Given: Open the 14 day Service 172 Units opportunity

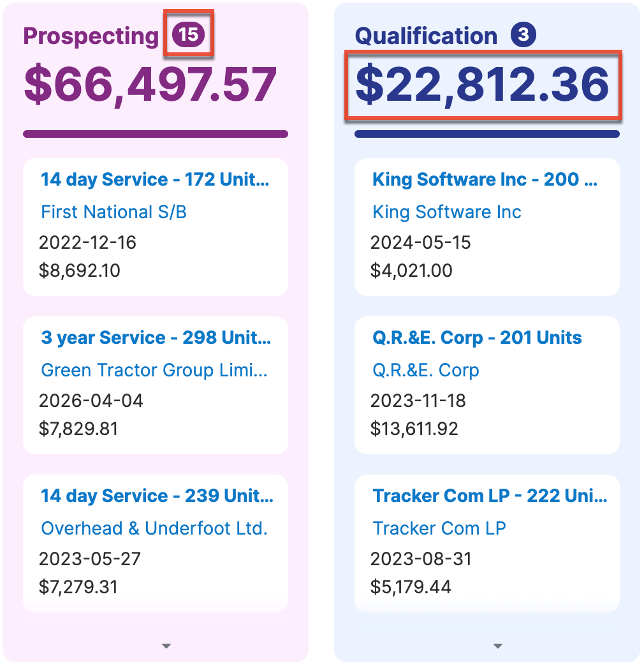Looking at the screenshot, I should [x=155, y=180].
